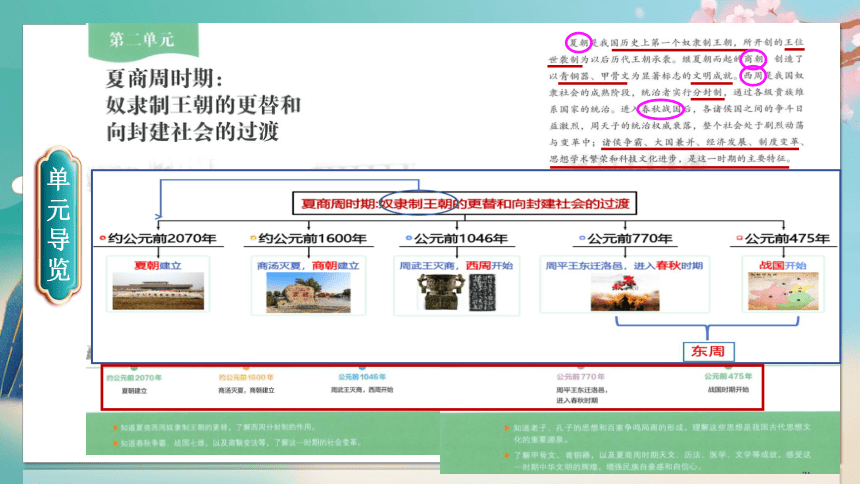Click the circled phrase 春秋战国 in the paragraph
Viewport: 860px width, 484px height.
pyautogui.click(x=660, y=109)
